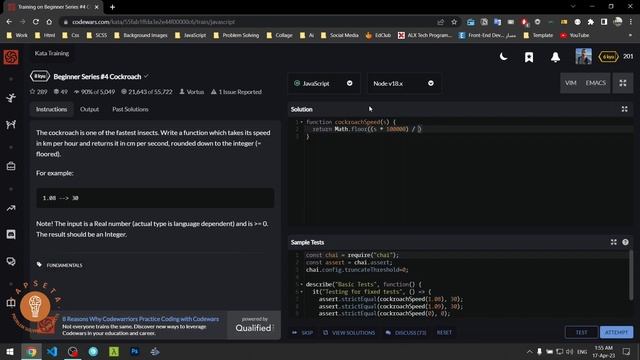This screenshot has width=640, height=360.
Task: Open the browser home button
Action: [x=49, y=22]
